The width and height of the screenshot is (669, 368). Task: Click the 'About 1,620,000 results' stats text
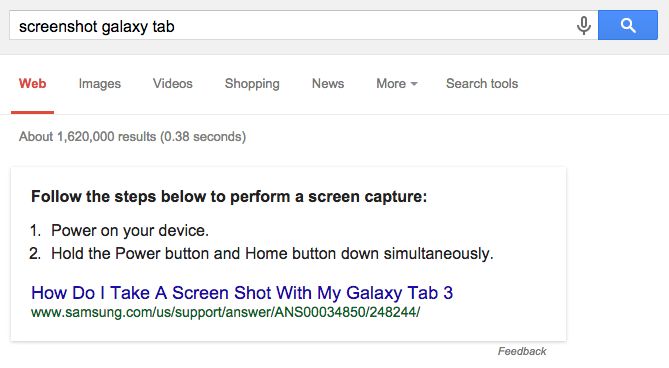tap(132, 137)
